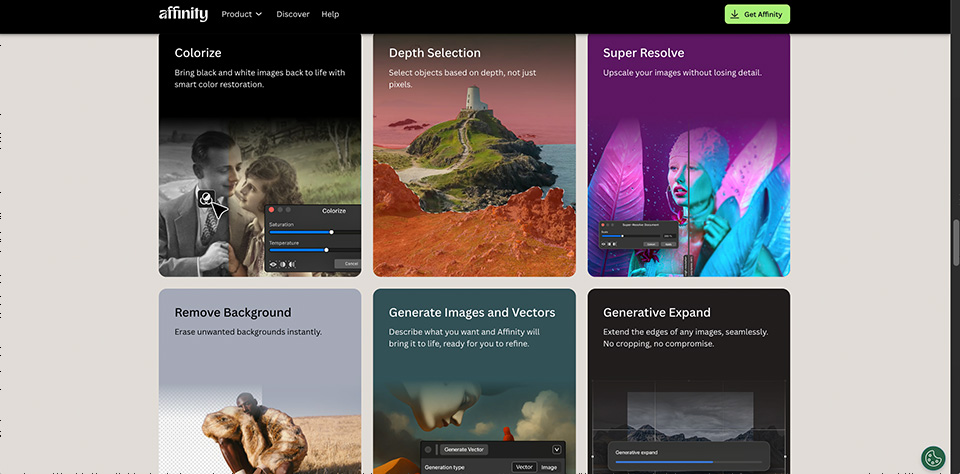Screen dimensions: 960x474
Task: Expand the chevron in Generate Vector panel
Action: click(557, 450)
